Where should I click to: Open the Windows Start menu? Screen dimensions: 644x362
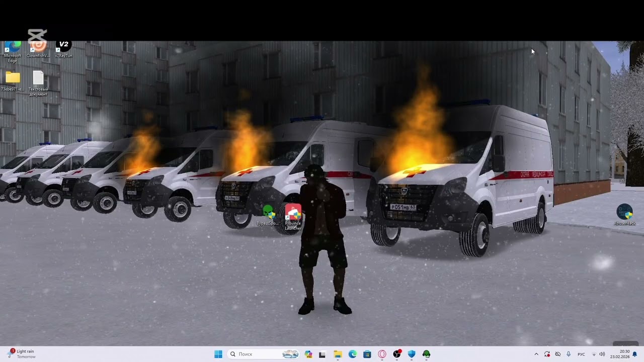pyautogui.click(x=218, y=354)
